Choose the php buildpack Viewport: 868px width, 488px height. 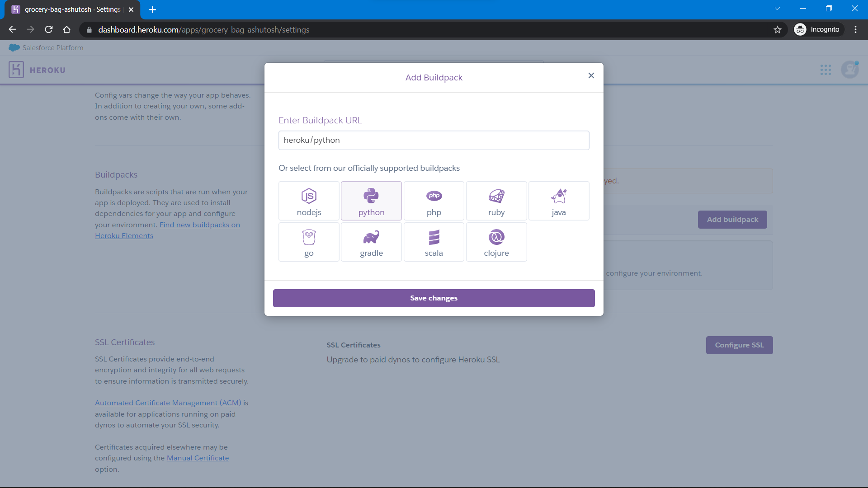click(x=434, y=201)
